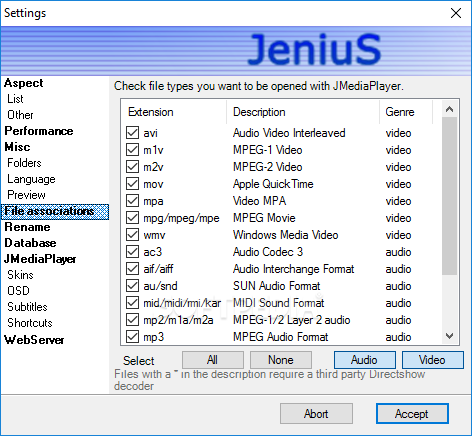Click the 'Audio Codec 3' description
Screen dimensions: 472x436
click(268, 252)
